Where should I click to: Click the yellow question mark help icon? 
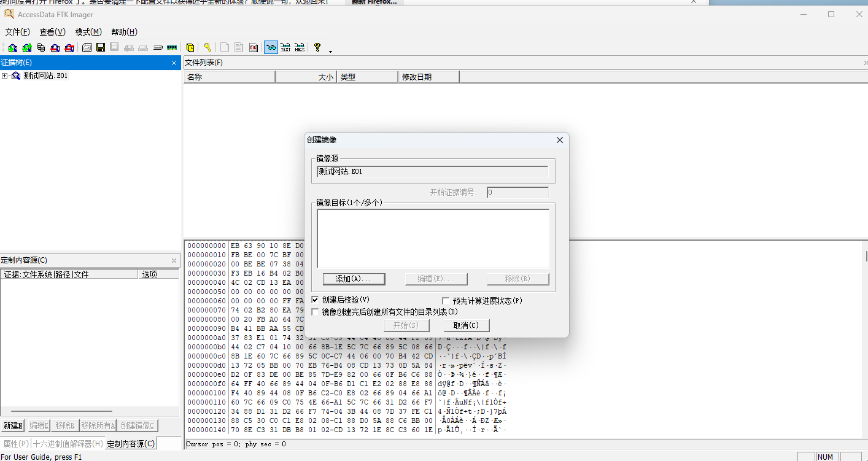(x=317, y=47)
